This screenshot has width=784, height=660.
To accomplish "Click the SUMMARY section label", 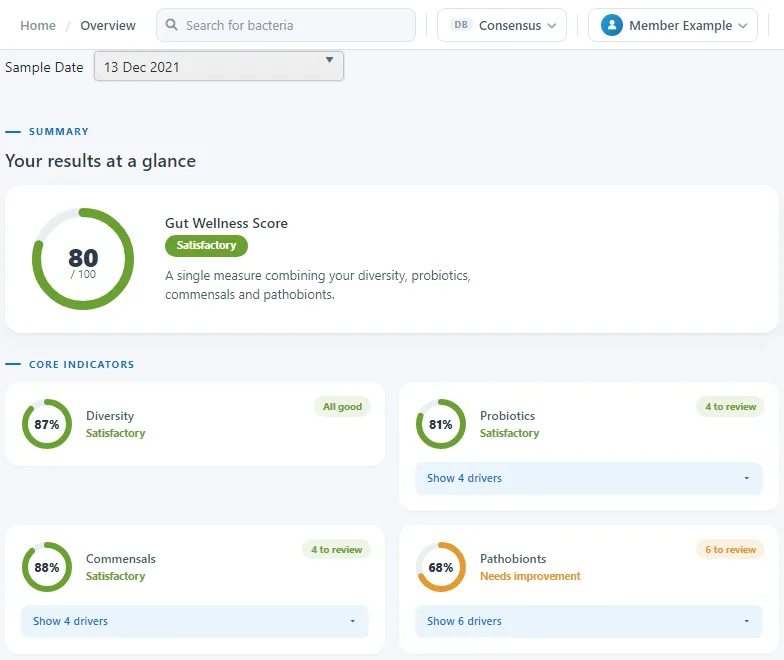I will pyautogui.click(x=59, y=132).
